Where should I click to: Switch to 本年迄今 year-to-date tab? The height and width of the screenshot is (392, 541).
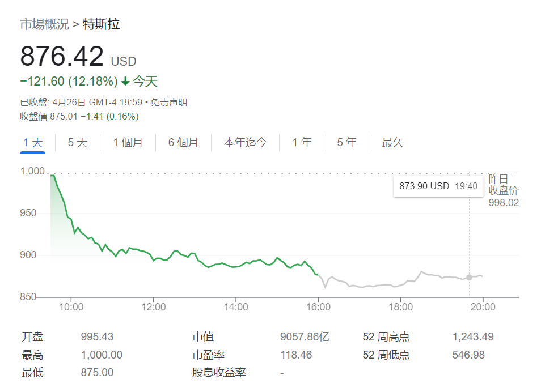point(245,143)
